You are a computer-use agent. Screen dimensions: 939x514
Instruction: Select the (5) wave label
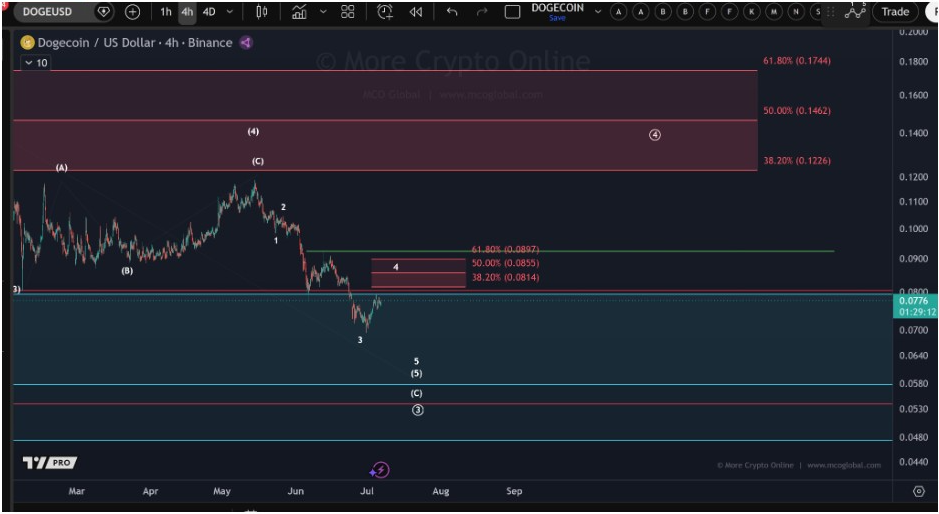pyautogui.click(x=416, y=374)
